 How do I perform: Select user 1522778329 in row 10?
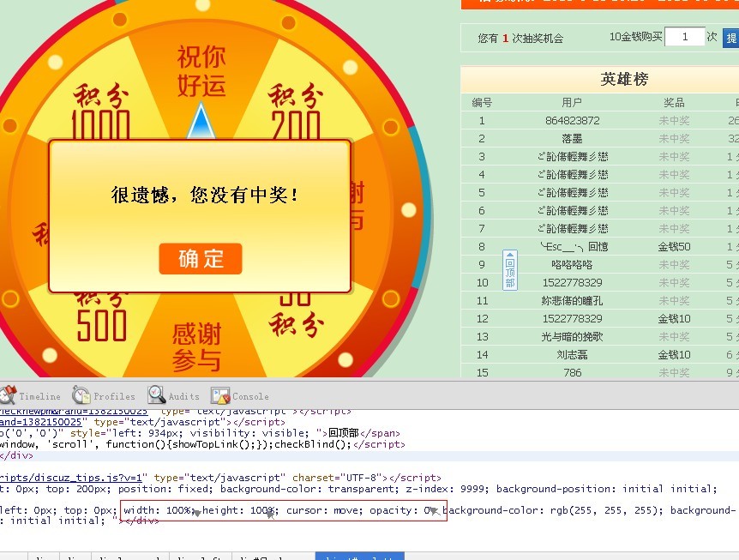point(572,282)
